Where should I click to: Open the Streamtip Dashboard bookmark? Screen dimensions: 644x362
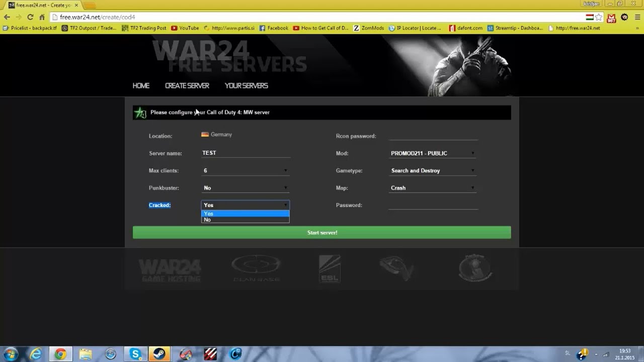click(515, 28)
